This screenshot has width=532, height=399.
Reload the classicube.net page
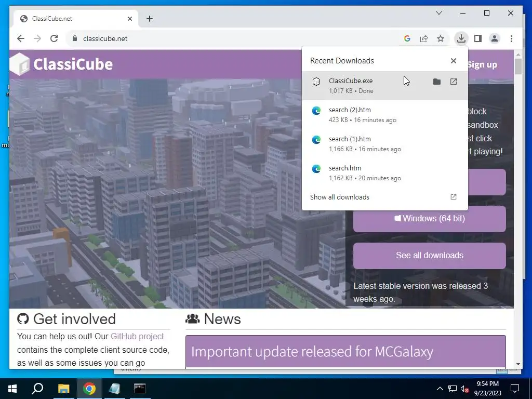[54, 38]
